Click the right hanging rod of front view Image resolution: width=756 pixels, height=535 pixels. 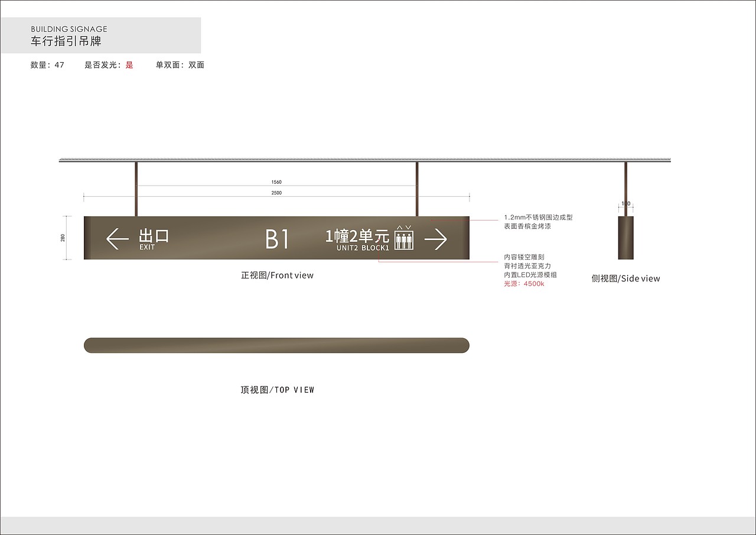(x=417, y=189)
